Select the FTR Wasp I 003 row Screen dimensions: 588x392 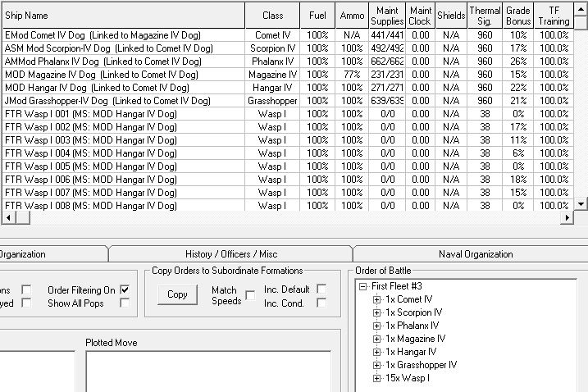click(288, 140)
